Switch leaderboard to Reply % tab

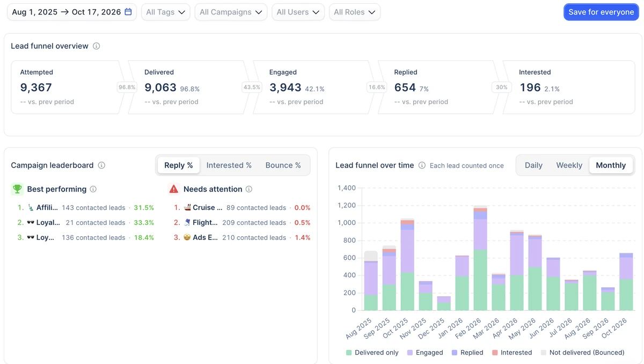[179, 165]
